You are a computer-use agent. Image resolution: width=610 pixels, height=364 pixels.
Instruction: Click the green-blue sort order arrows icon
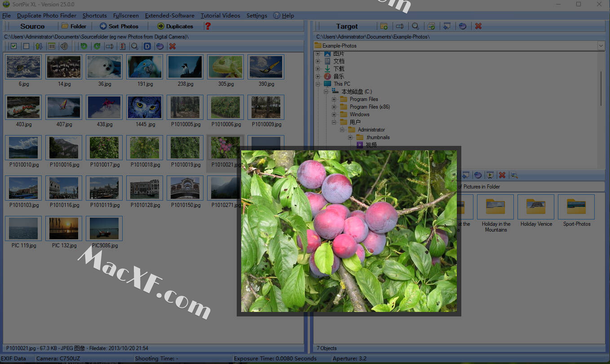click(x=39, y=46)
